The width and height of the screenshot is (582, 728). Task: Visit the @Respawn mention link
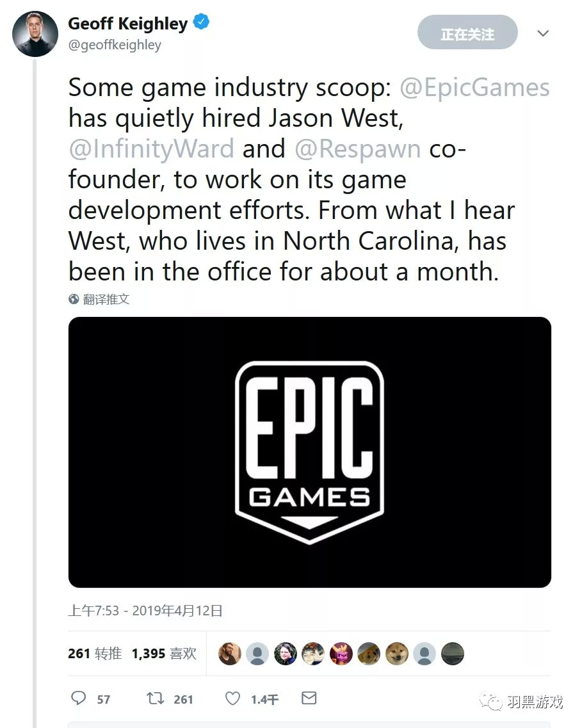[x=357, y=149]
